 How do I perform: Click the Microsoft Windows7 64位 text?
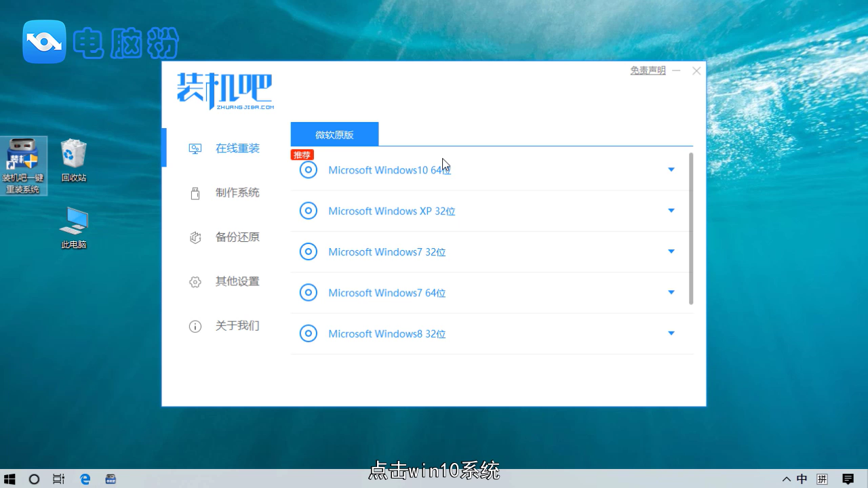pos(387,293)
